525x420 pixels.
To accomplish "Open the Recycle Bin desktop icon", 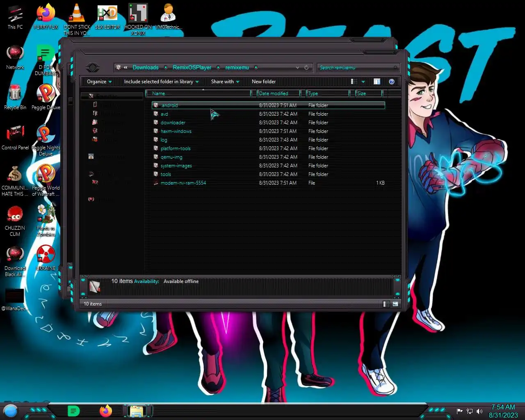I will [15, 97].
